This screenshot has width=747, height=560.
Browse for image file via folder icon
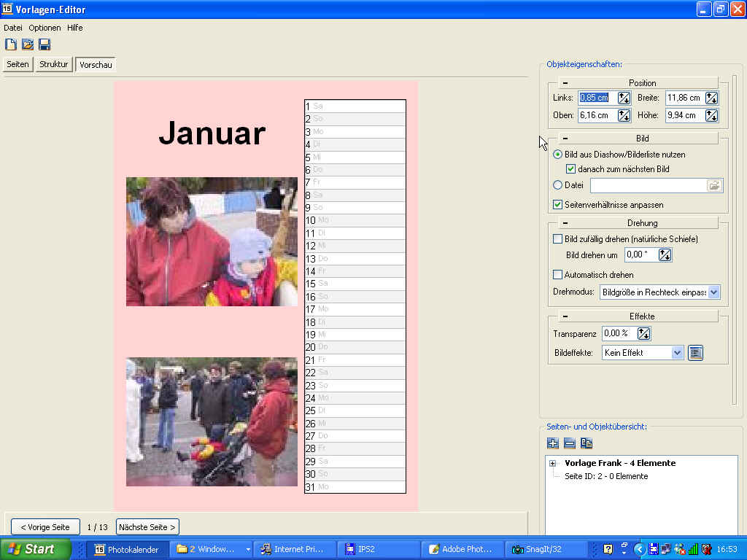tap(714, 185)
